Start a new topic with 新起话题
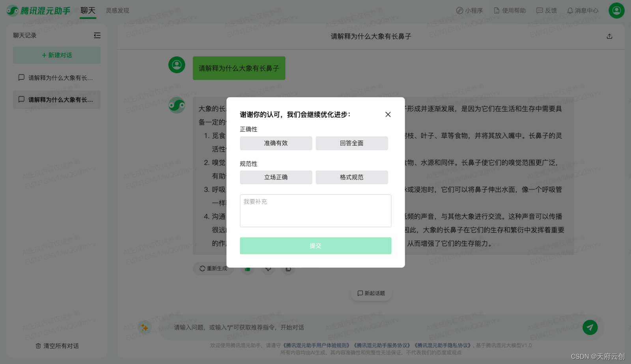 (371, 293)
